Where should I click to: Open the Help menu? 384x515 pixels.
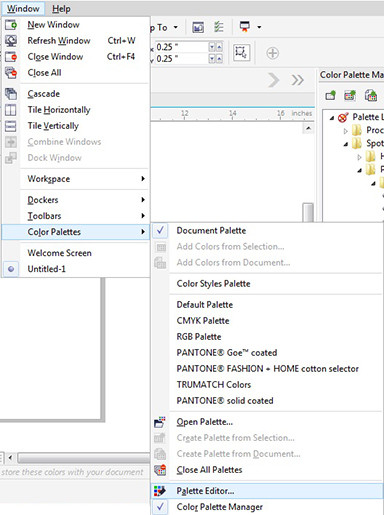point(61,9)
